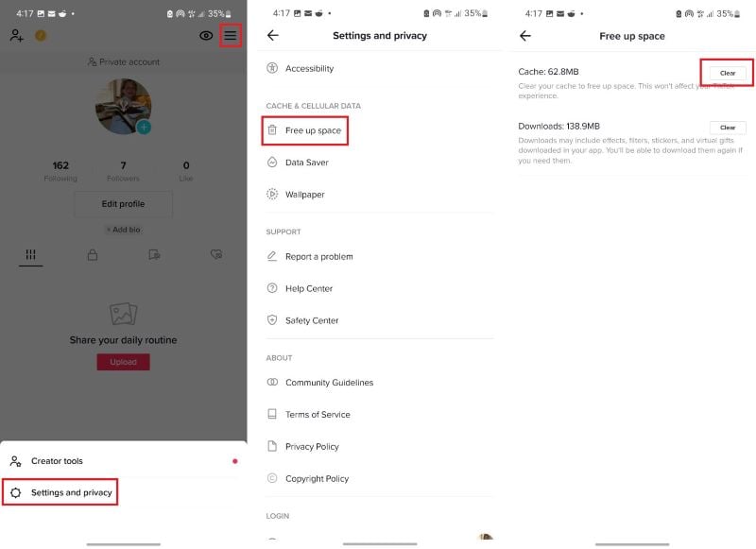Tap the add friends icon

pos(16,35)
